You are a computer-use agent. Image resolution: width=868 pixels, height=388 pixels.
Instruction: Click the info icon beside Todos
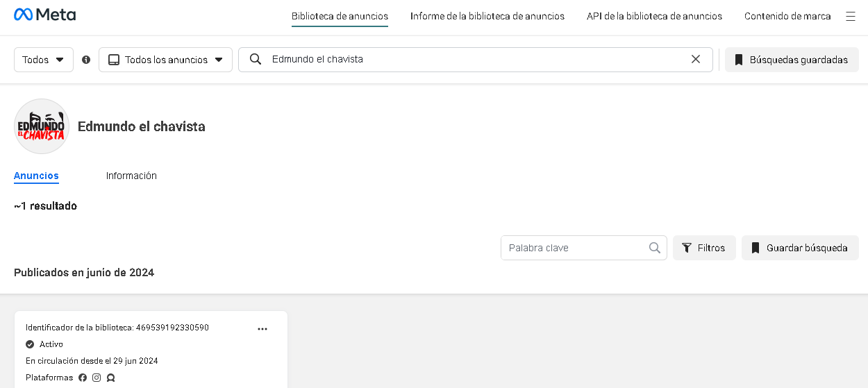[x=86, y=60]
